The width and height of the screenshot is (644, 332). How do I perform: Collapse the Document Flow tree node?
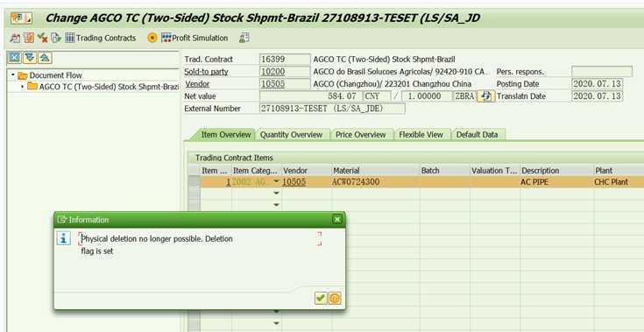coord(13,75)
